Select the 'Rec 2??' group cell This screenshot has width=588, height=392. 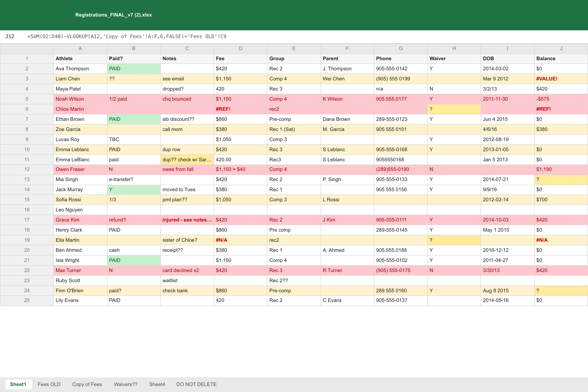294,281
